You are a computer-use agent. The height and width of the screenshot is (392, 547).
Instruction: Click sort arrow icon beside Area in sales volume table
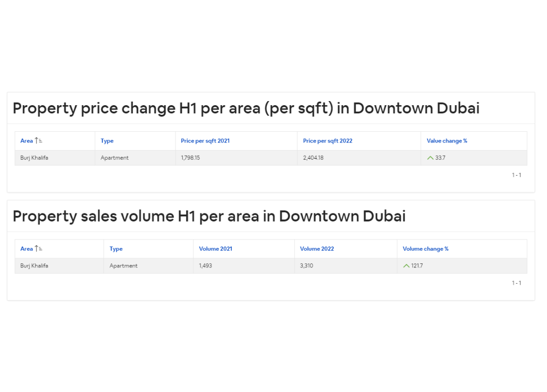click(x=38, y=249)
